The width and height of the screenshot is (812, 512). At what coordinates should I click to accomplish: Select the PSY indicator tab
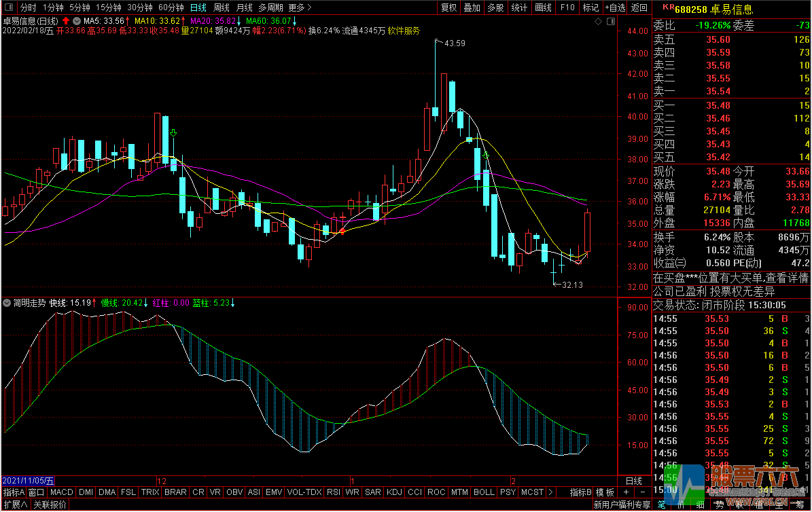tap(508, 492)
